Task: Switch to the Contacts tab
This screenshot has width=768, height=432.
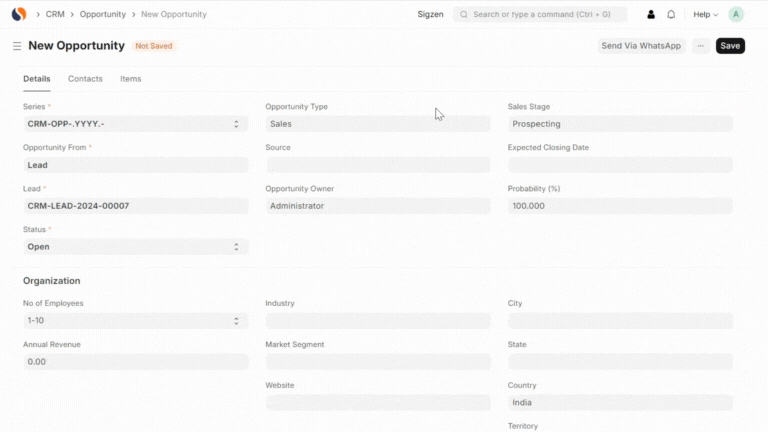Action: tap(85, 79)
